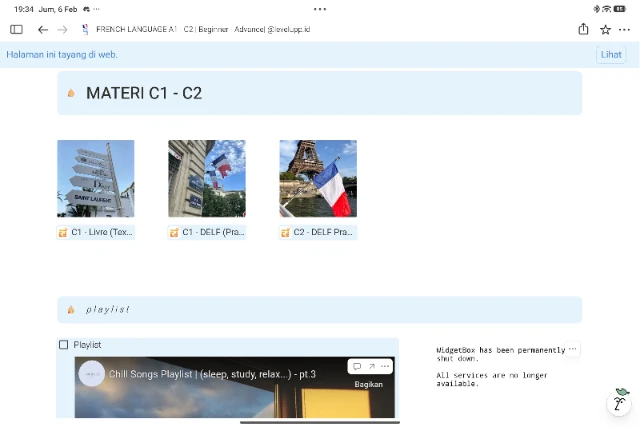Screen dimensions: 640x427
Task: Open the floating bird assistant button
Action: coord(619,403)
